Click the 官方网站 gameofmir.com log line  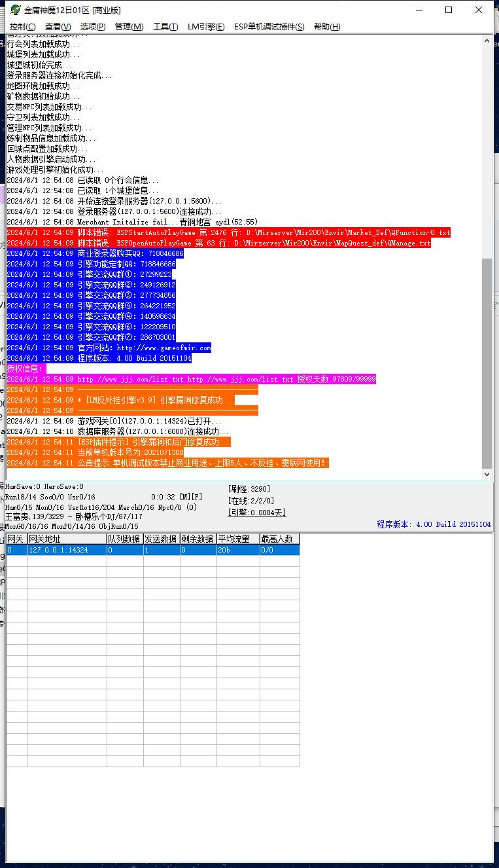(x=109, y=348)
